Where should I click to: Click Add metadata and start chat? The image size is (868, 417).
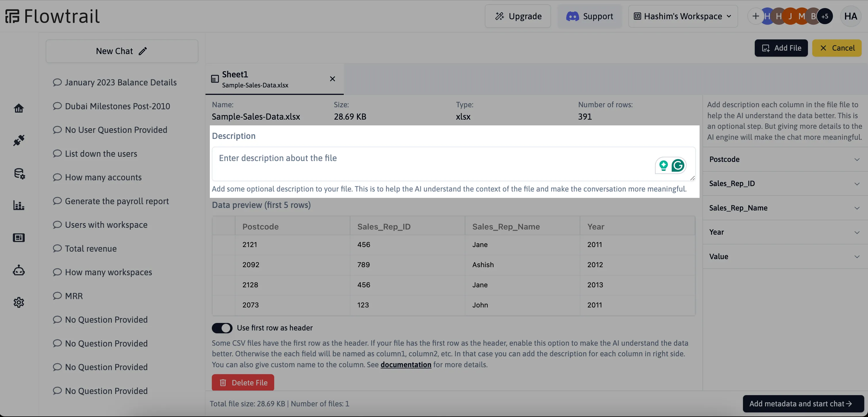pos(803,403)
